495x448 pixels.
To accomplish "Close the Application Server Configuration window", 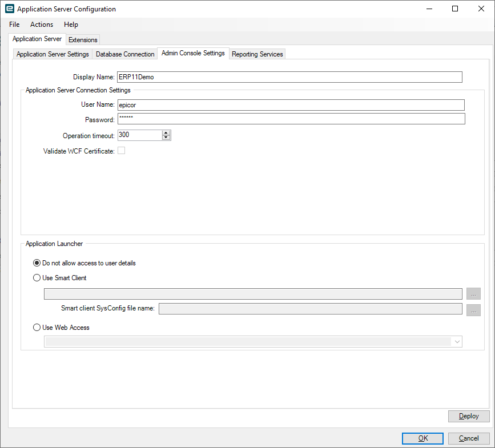I will (x=481, y=9).
